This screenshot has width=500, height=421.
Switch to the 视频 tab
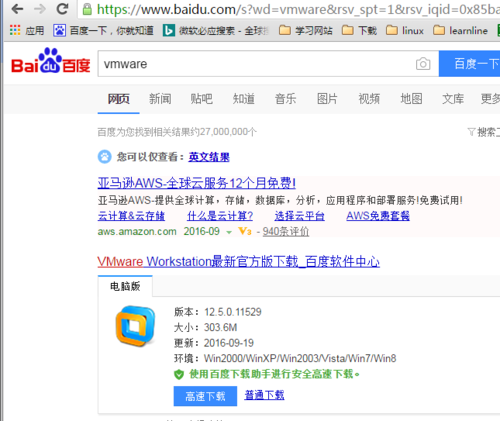(369, 99)
